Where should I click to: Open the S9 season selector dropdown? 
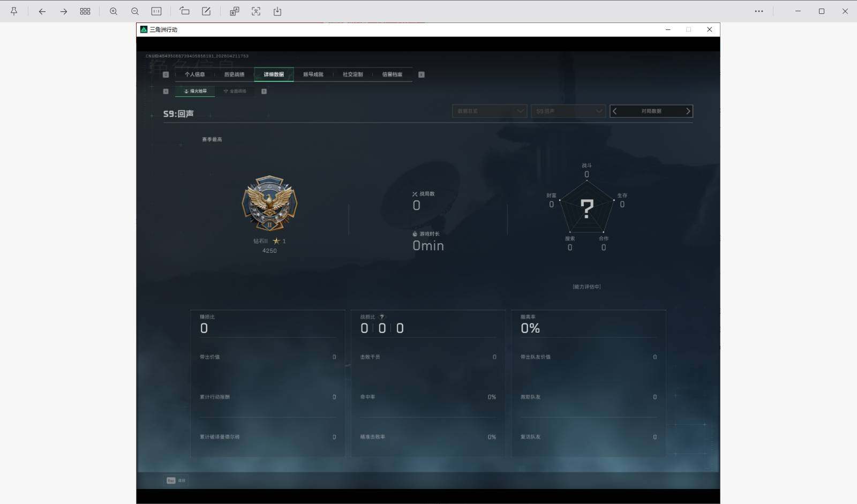pos(568,111)
